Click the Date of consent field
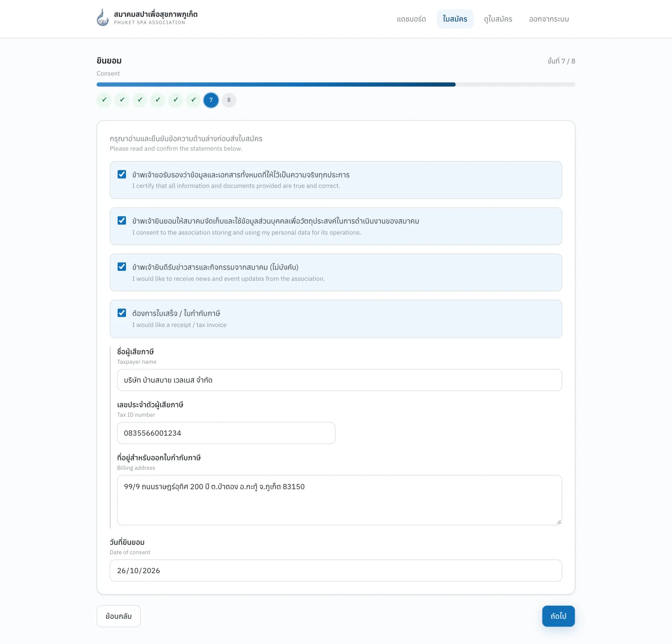The height and width of the screenshot is (644, 672). (x=336, y=571)
